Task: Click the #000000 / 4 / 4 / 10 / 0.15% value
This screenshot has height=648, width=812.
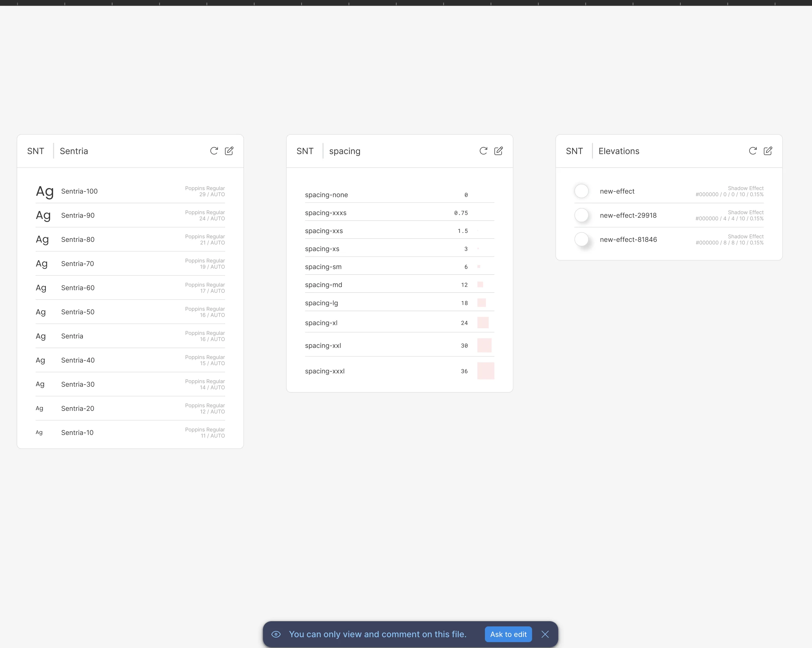Action: point(729,218)
